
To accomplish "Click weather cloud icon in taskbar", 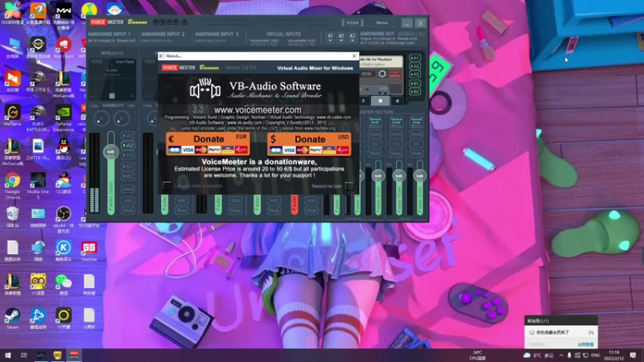I will tap(527, 355).
